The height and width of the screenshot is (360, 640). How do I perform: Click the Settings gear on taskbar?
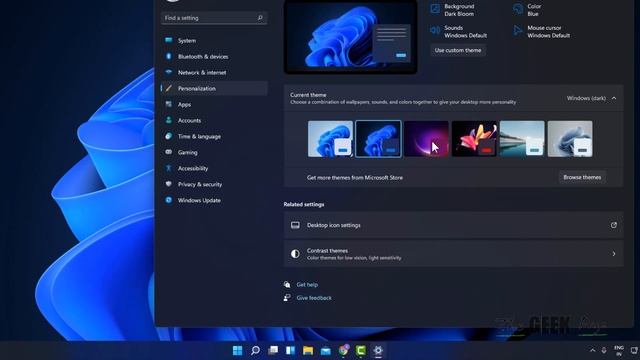pyautogui.click(x=378, y=350)
